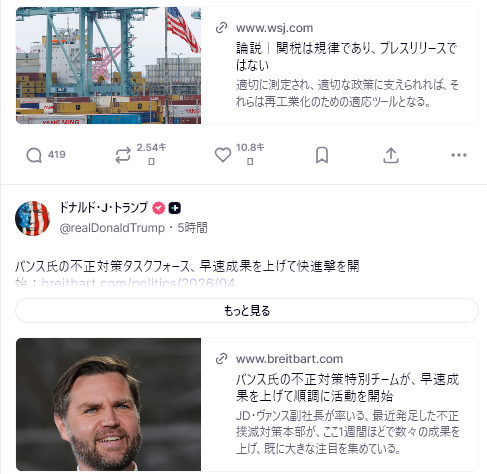Open the bearded man article thumbnail

[108, 404]
